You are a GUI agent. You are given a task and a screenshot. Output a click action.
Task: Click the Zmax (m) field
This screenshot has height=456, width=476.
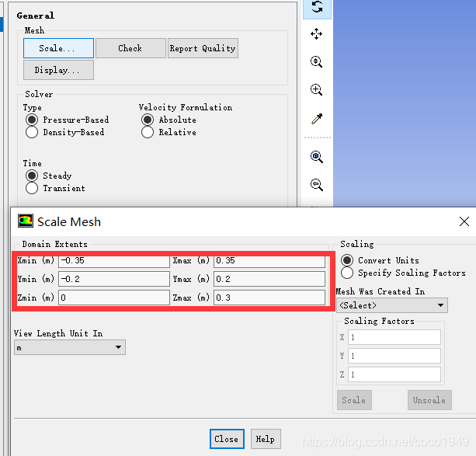269,298
